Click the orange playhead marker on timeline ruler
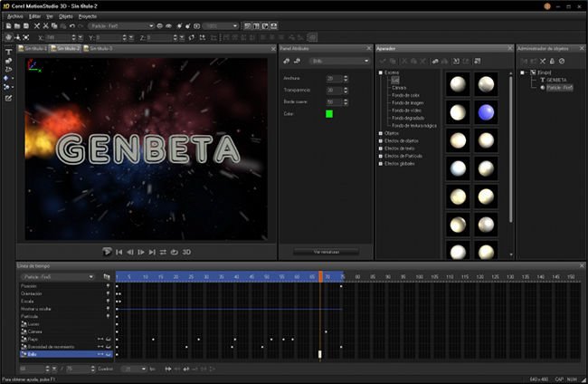Screen dimensions: 588x384 coord(320,276)
